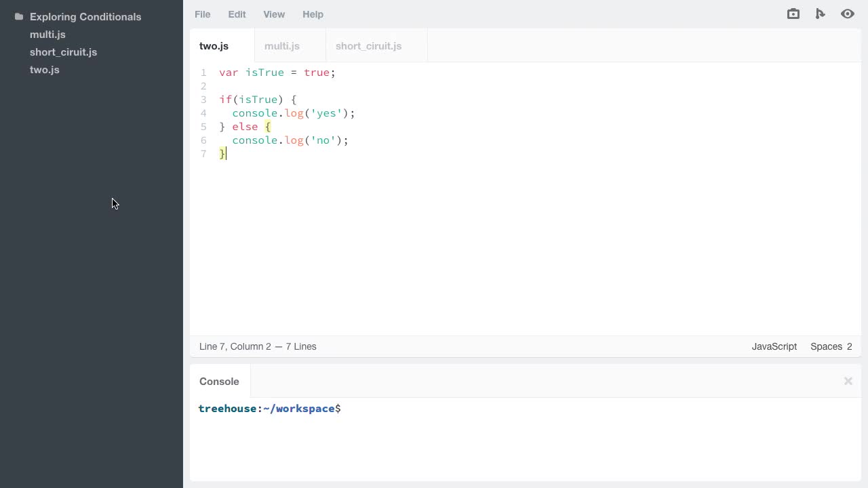The height and width of the screenshot is (488, 868).
Task: Close the Console panel
Action: [848, 381]
